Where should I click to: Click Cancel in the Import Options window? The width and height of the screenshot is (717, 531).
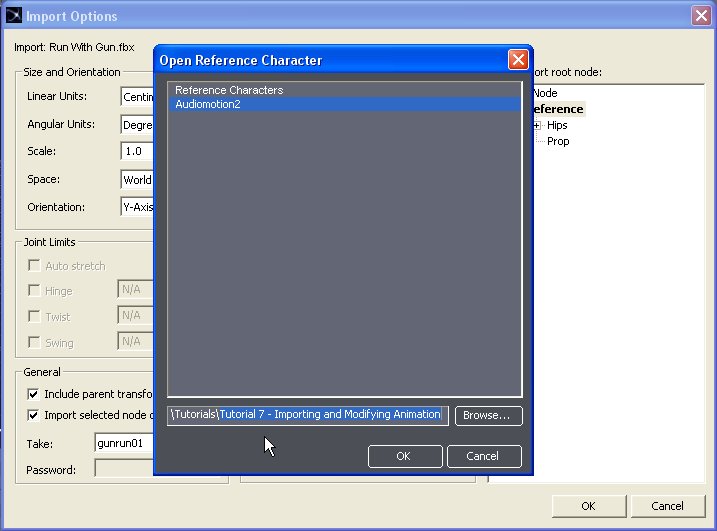668,506
